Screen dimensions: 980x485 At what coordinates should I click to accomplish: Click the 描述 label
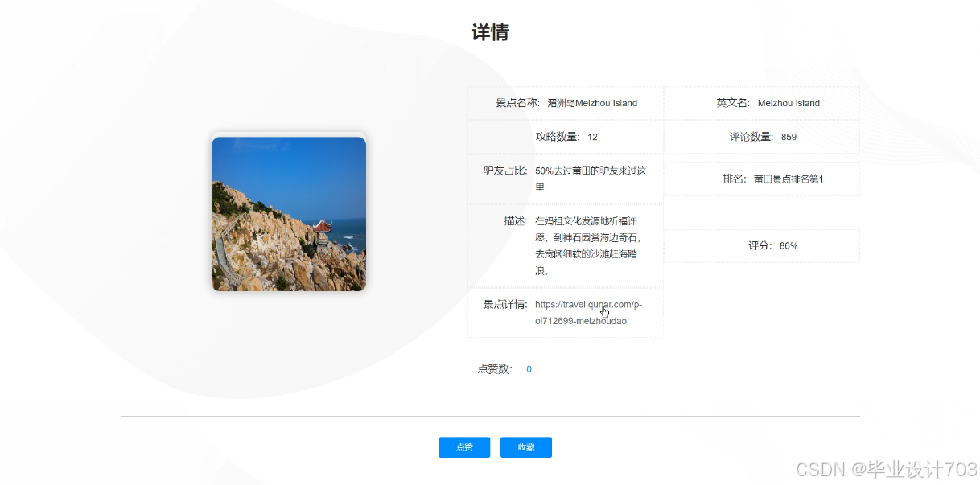(x=516, y=220)
